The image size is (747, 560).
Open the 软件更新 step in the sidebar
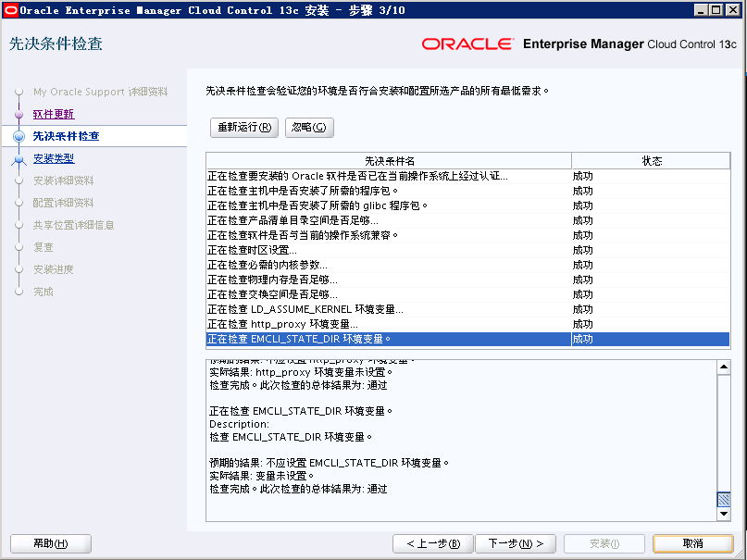coord(55,114)
